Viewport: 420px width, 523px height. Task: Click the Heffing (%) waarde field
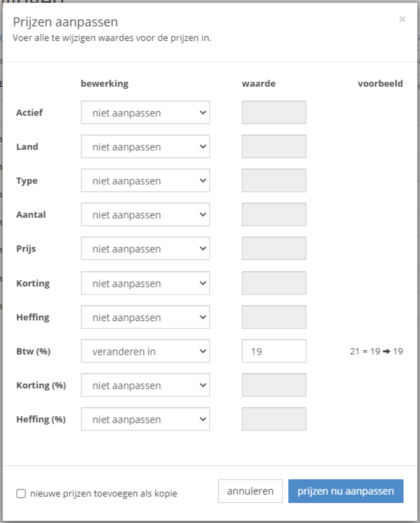274,419
